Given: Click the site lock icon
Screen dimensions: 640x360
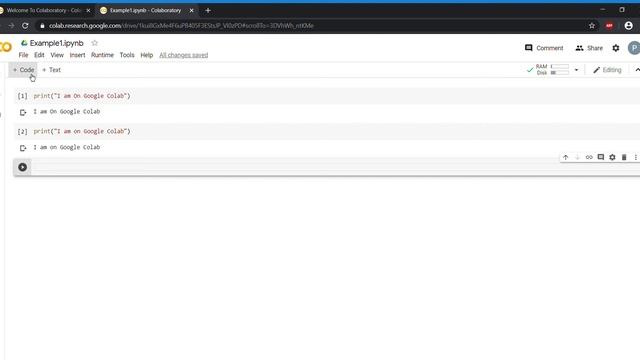Looking at the screenshot, I should click(42, 25).
